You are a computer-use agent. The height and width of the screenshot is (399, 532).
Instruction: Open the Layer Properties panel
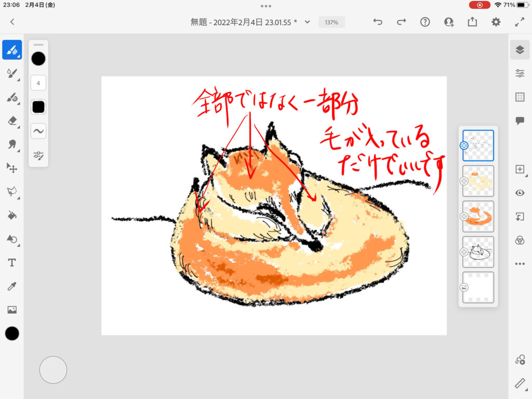[520, 73]
